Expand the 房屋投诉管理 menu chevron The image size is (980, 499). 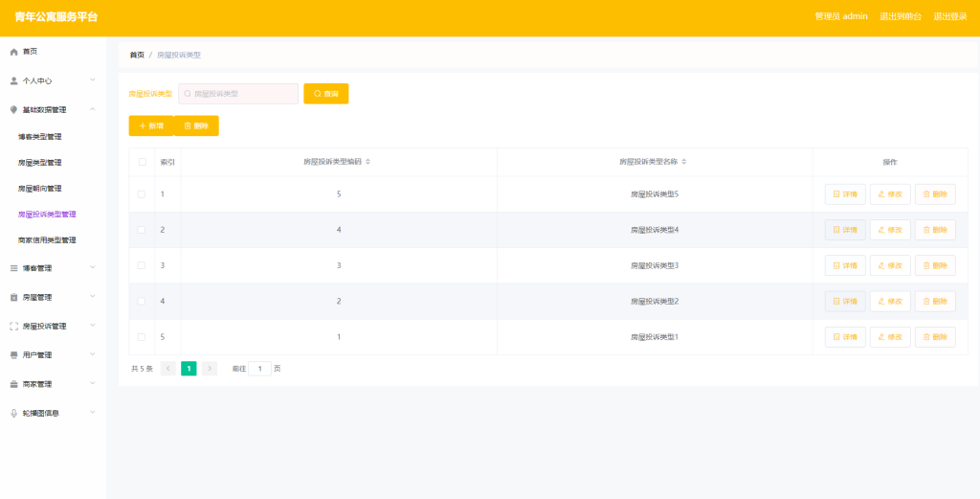93,325
